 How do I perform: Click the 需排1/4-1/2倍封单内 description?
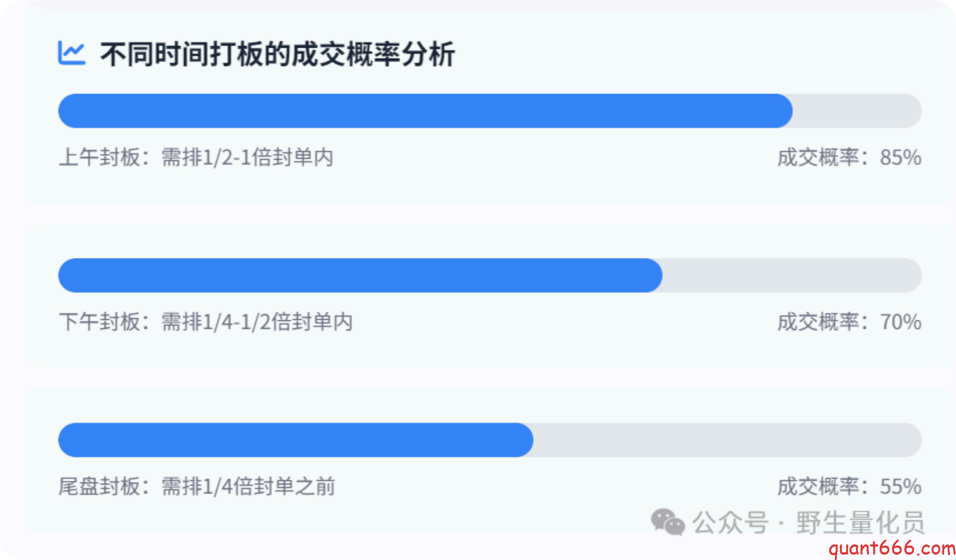(x=257, y=322)
